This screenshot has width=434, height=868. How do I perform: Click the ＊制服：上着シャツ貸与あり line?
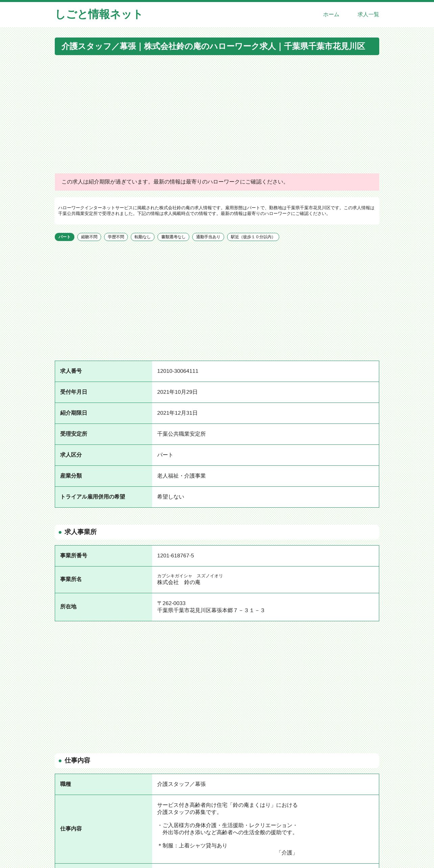coord(192,846)
